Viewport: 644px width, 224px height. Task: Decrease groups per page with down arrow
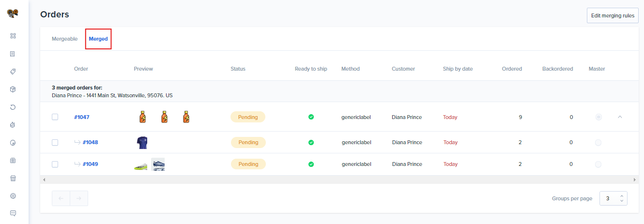pyautogui.click(x=622, y=201)
